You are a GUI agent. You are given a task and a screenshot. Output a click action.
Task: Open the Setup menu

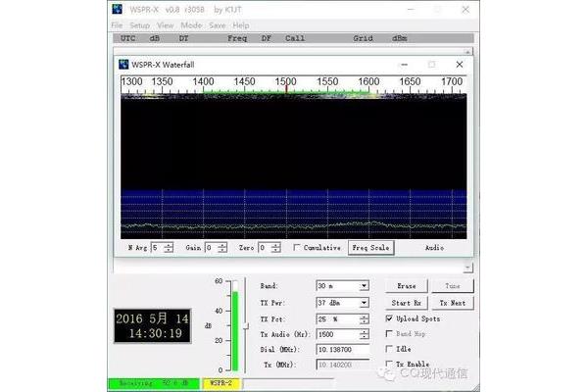139,25
